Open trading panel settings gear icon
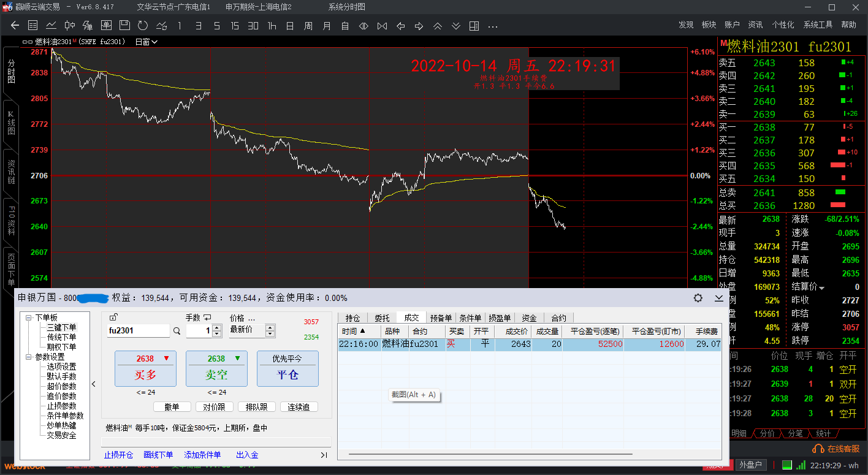This screenshot has height=475, width=868. click(x=698, y=298)
